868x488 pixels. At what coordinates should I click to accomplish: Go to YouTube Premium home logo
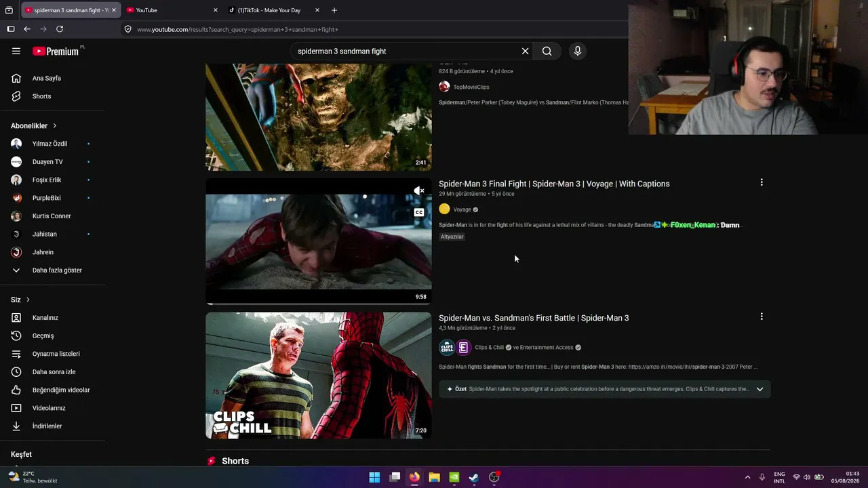[x=56, y=51]
